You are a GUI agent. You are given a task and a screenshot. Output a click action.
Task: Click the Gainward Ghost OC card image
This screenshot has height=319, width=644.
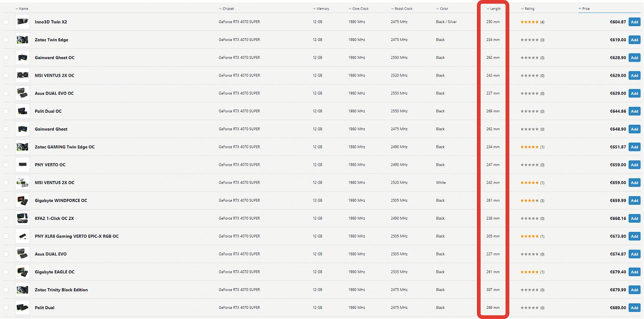point(23,58)
